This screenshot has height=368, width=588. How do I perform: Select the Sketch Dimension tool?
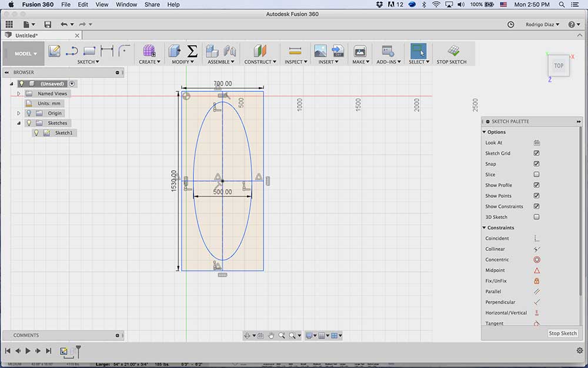107,51
